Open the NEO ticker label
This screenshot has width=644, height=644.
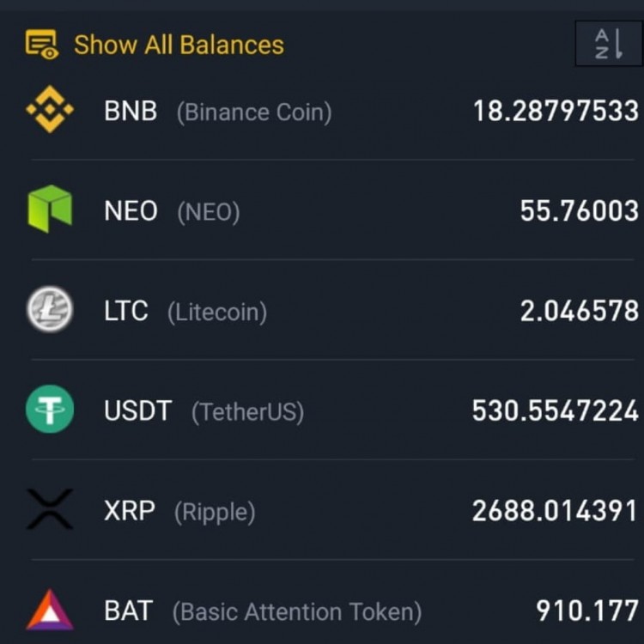(131, 211)
